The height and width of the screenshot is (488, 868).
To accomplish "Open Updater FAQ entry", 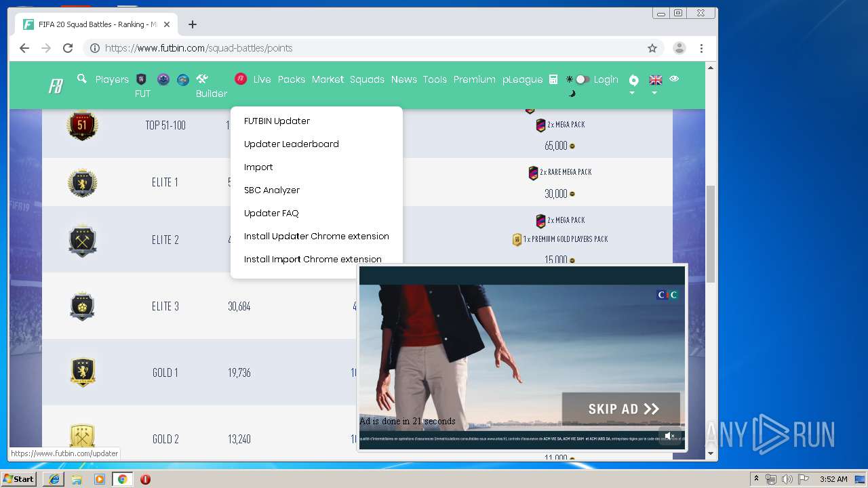I will coord(271,213).
